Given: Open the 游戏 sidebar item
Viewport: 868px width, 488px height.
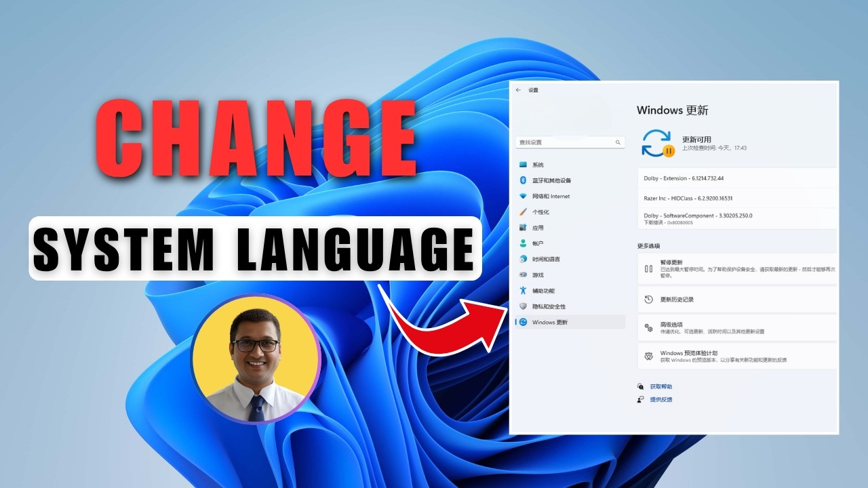Looking at the screenshot, I should 570,275.
